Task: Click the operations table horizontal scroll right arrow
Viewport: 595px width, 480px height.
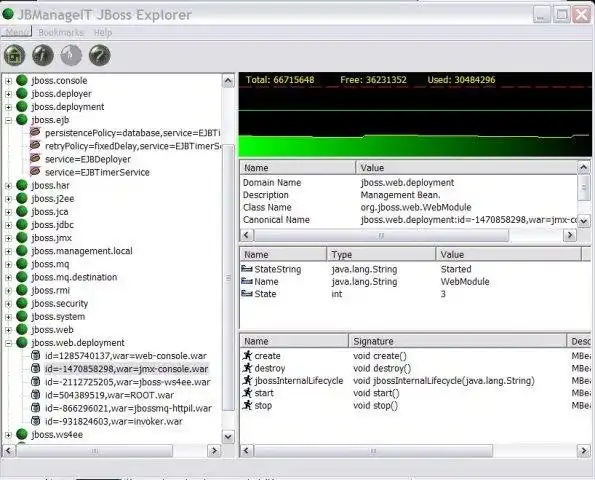Action: pos(584,450)
